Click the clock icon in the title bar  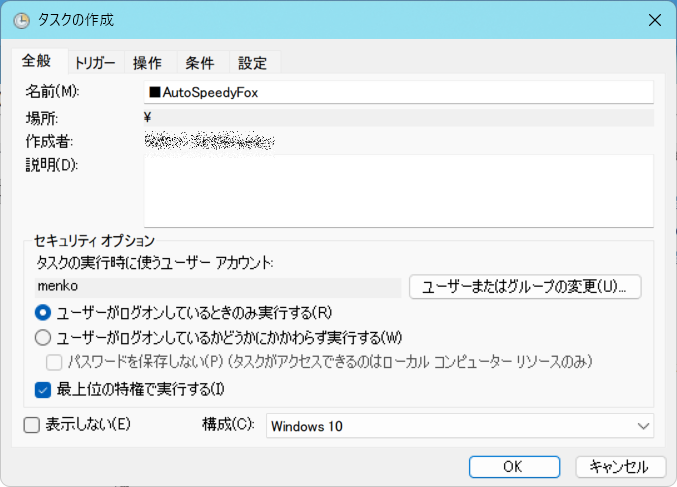(21, 20)
